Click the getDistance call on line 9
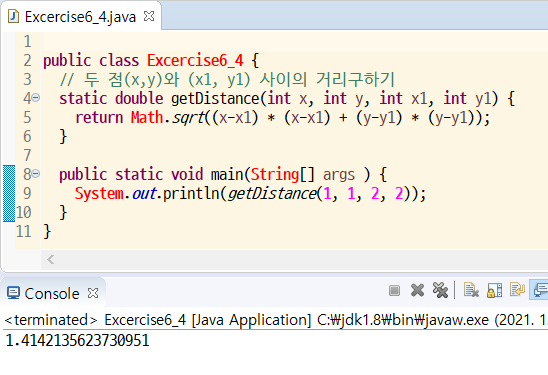The image size is (548, 375). pos(272,194)
